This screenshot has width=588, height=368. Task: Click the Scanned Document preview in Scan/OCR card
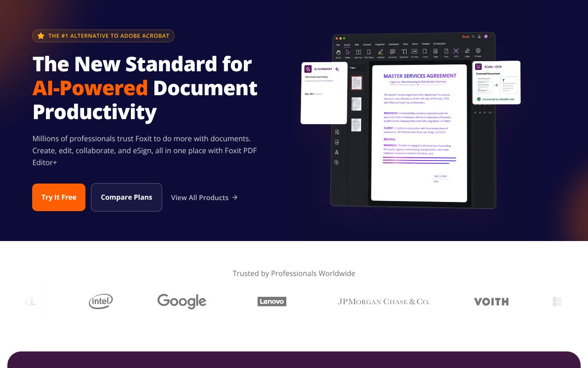point(484,86)
